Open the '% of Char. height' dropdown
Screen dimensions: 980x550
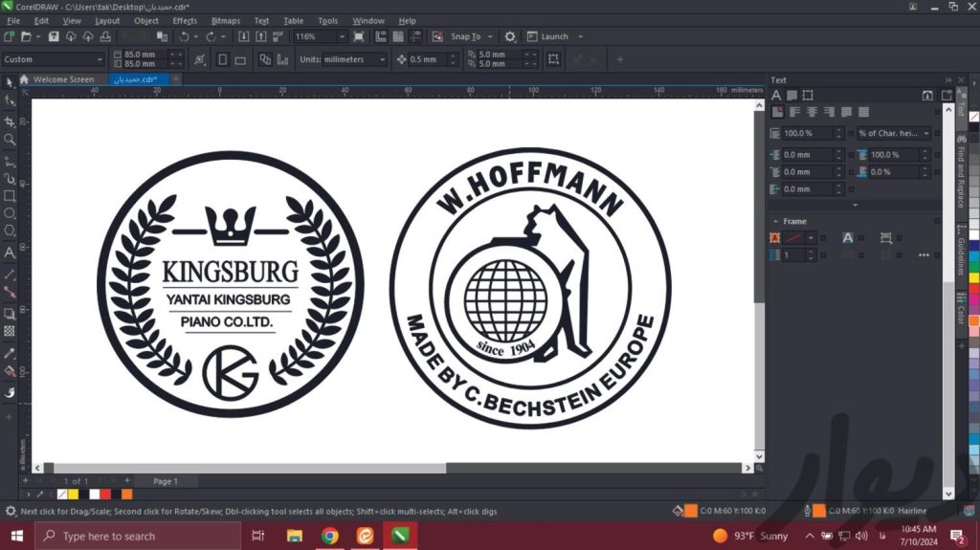point(894,133)
